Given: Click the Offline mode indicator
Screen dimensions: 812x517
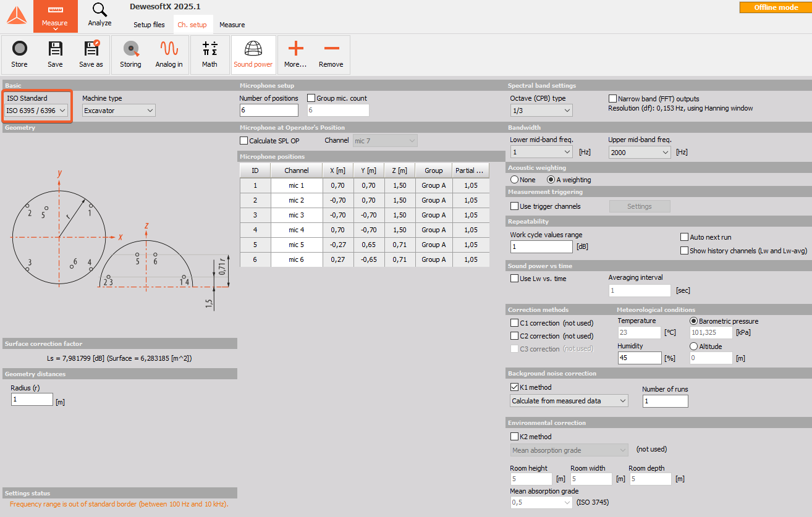Looking at the screenshot, I should [776, 7].
